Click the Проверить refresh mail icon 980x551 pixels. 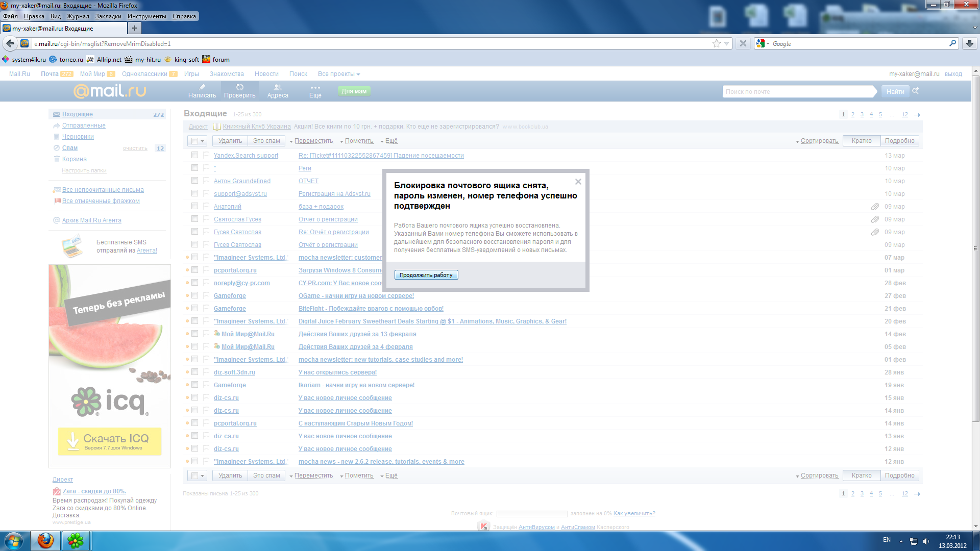(x=240, y=87)
